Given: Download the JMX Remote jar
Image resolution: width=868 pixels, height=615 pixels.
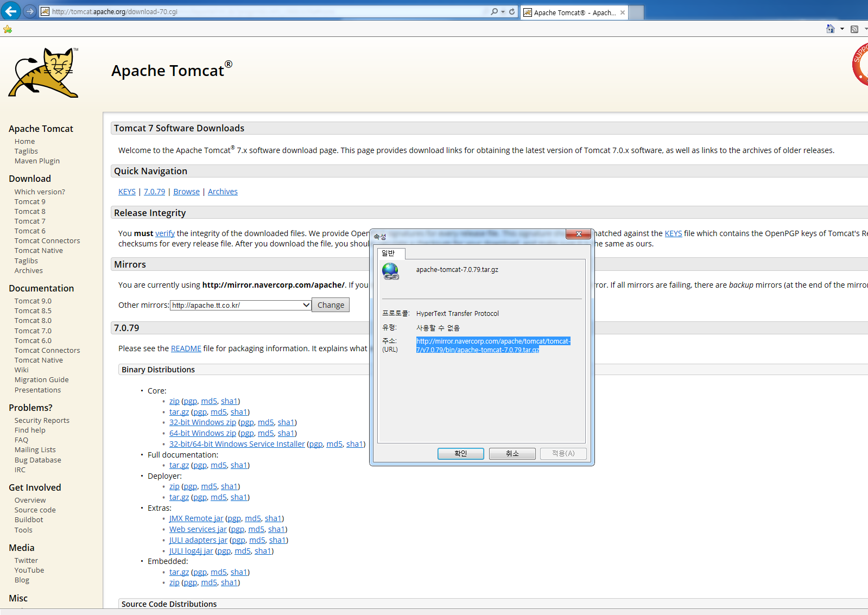Looking at the screenshot, I should [x=196, y=518].
